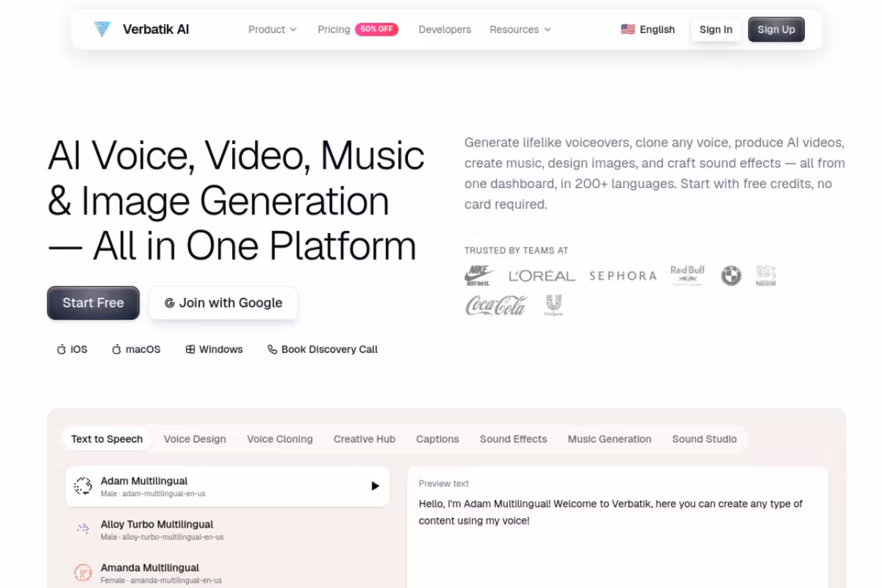Click the L'Oréal logo
This screenshot has height=588, width=882.
542,276
